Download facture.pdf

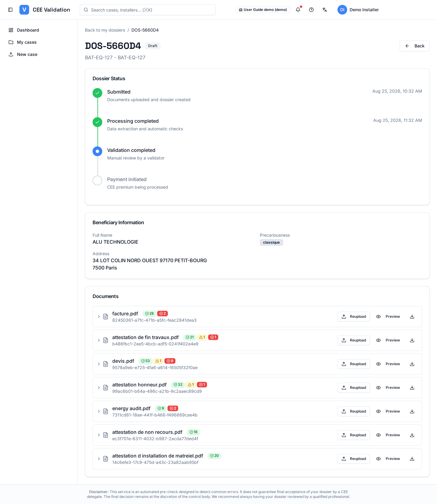[412, 317]
